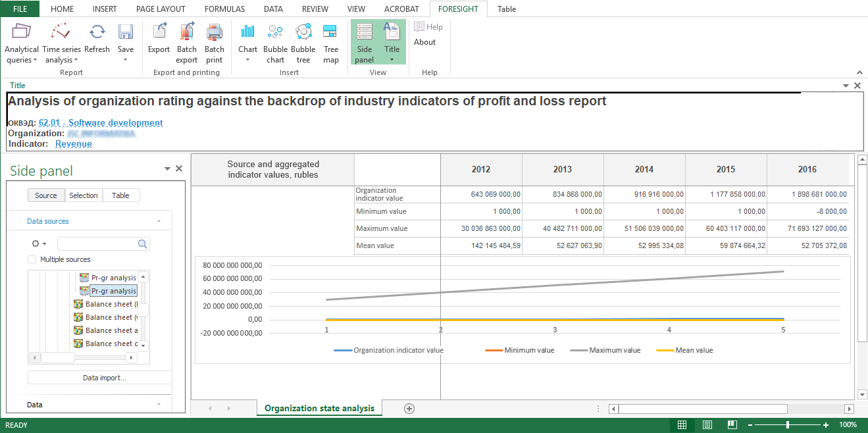Switch to Page Layout view in status bar
The image size is (868, 433).
click(x=707, y=425)
